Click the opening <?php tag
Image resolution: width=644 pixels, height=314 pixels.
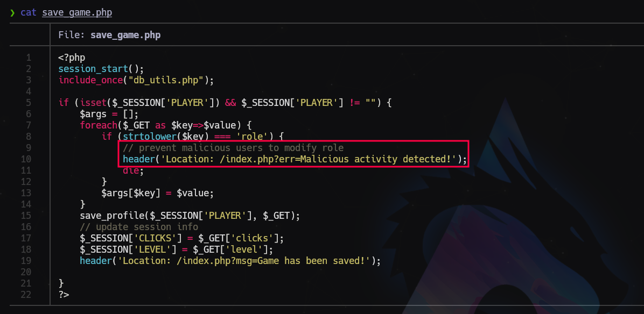pos(72,58)
